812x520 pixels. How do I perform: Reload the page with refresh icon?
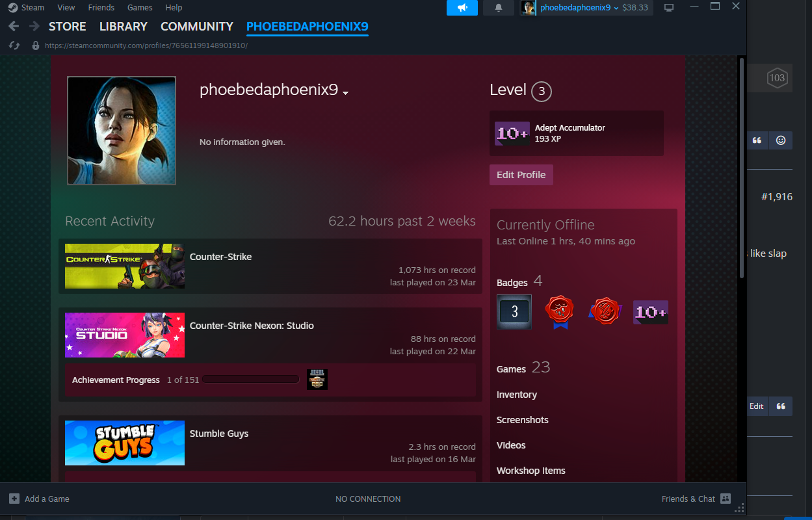click(x=14, y=45)
